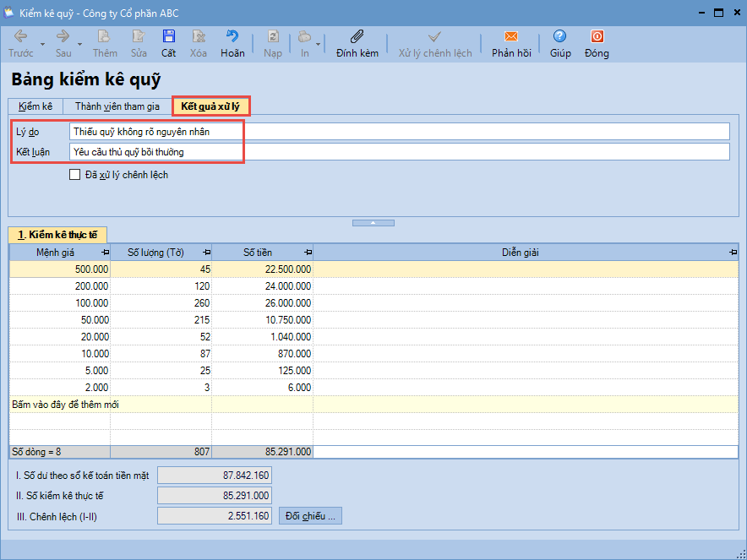Viewport: 747px width, 560px height.
Task: Open the Trước button dropdown arrow
Action: (x=42, y=44)
